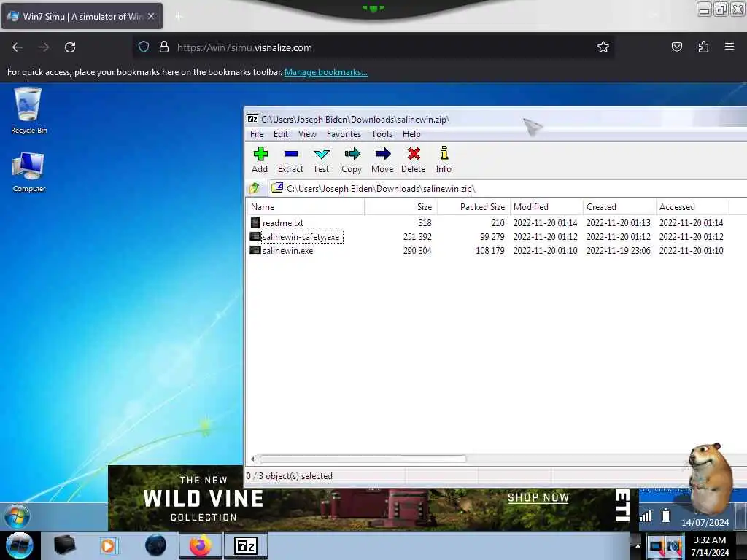Sort by the Packed Size column header

(473, 206)
